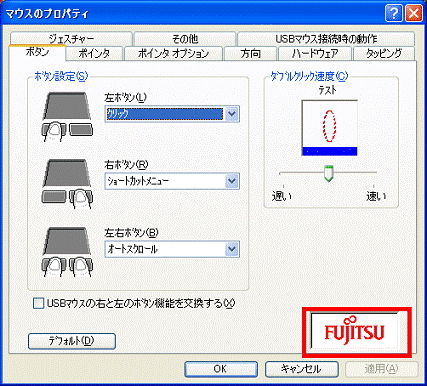Switch to the タッピング tab

point(384,53)
